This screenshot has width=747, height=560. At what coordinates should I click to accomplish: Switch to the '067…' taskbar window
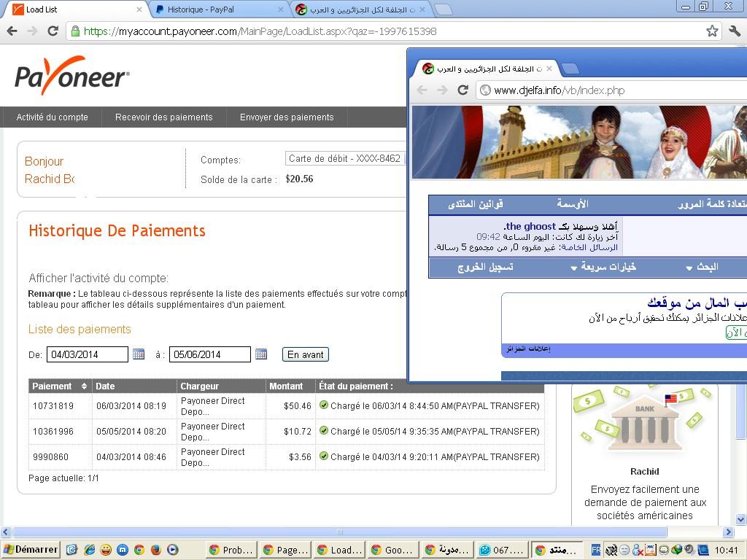tap(503, 550)
